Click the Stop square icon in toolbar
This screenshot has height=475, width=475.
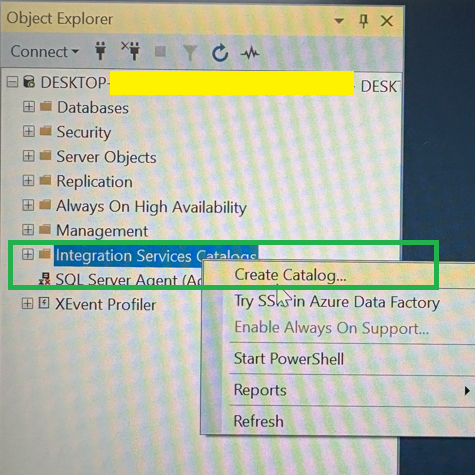pyautogui.click(x=161, y=52)
